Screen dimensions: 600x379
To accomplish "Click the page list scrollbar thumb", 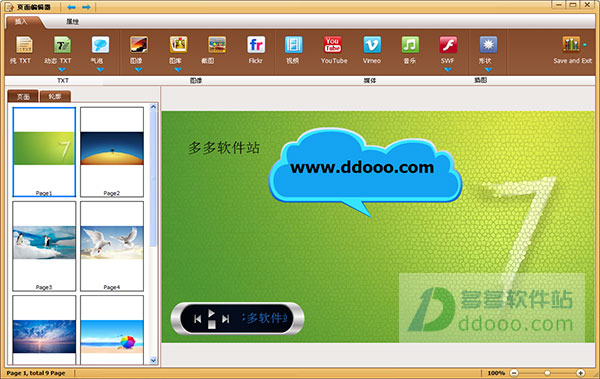I will [x=153, y=179].
